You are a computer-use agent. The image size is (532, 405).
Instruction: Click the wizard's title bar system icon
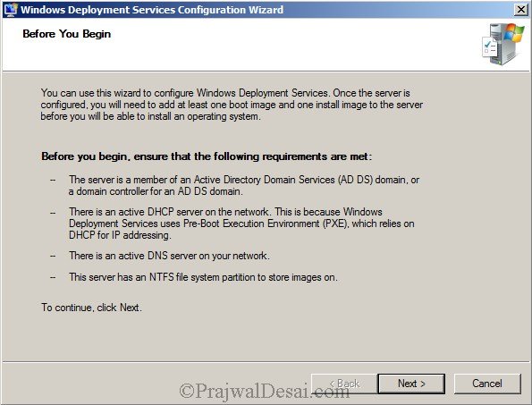[x=9, y=10]
